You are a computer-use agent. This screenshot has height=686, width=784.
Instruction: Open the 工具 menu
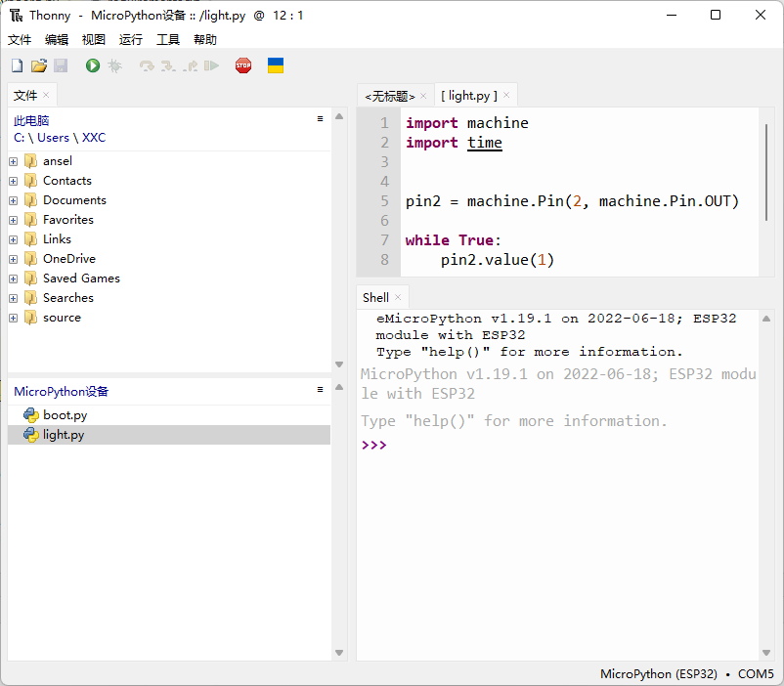(x=168, y=39)
